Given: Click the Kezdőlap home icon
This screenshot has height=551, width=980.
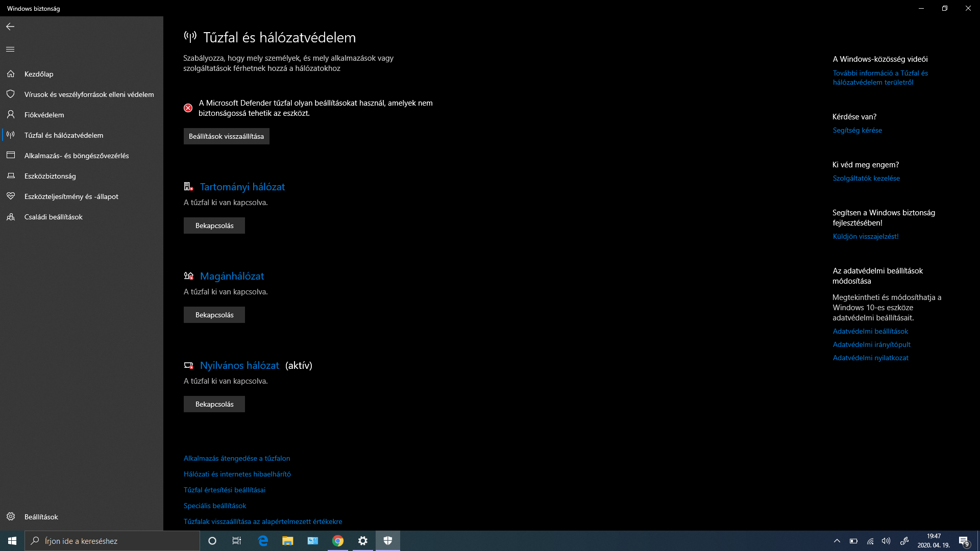Looking at the screenshot, I should pos(11,74).
